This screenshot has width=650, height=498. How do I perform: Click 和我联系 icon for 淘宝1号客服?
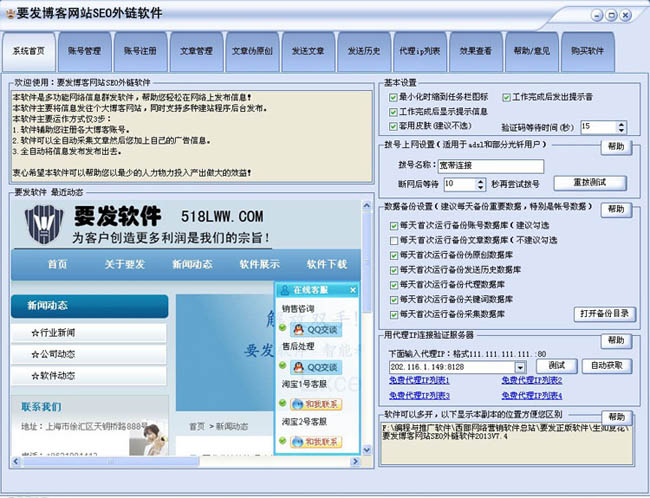[316, 404]
